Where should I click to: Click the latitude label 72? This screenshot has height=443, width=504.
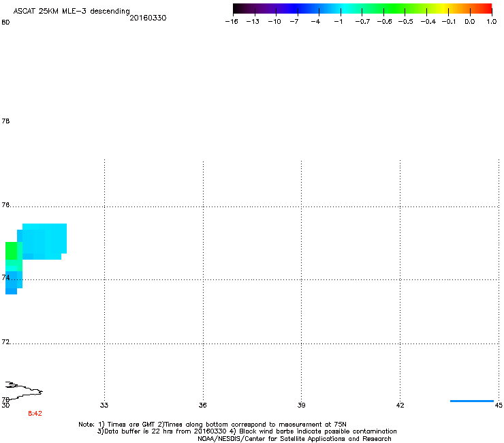click(5, 341)
